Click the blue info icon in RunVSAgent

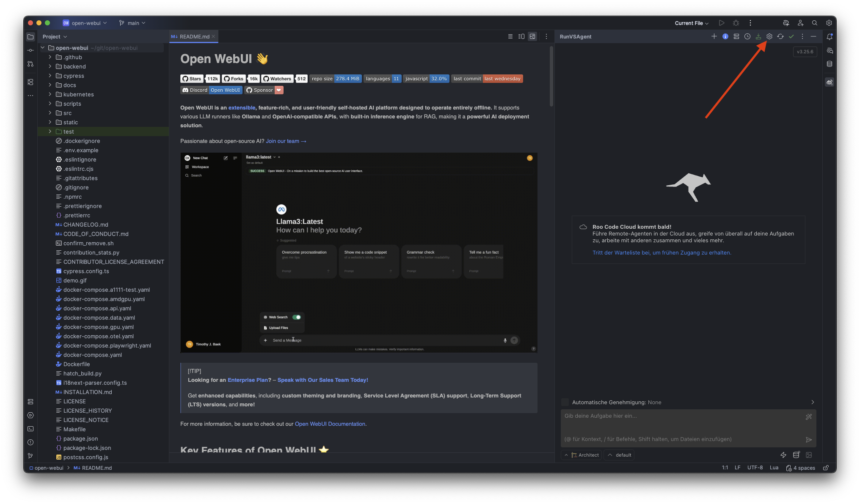click(x=725, y=36)
